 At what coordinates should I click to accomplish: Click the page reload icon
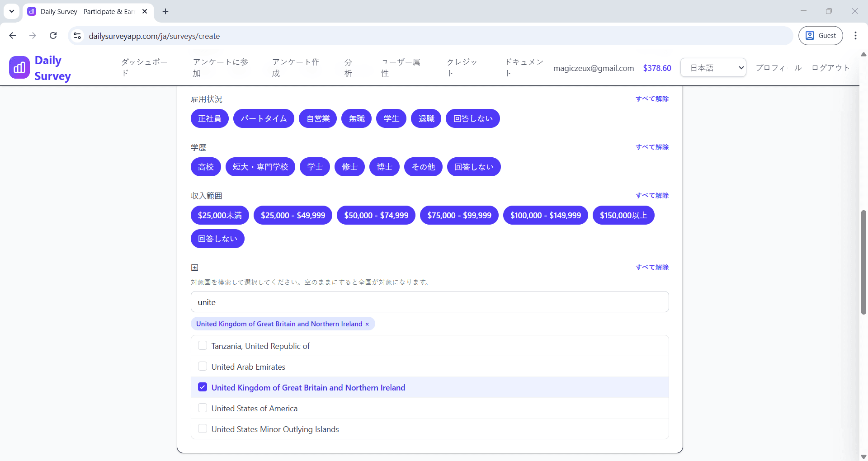point(53,36)
